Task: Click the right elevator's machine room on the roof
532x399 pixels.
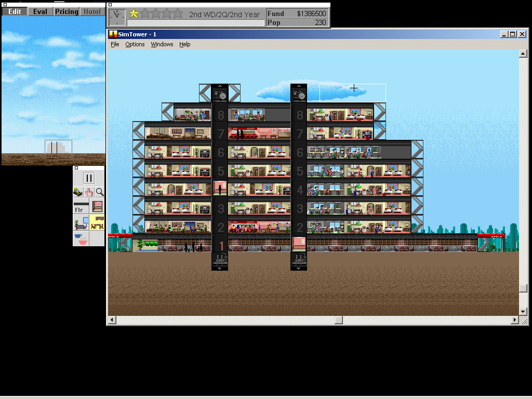Action: click(x=299, y=95)
